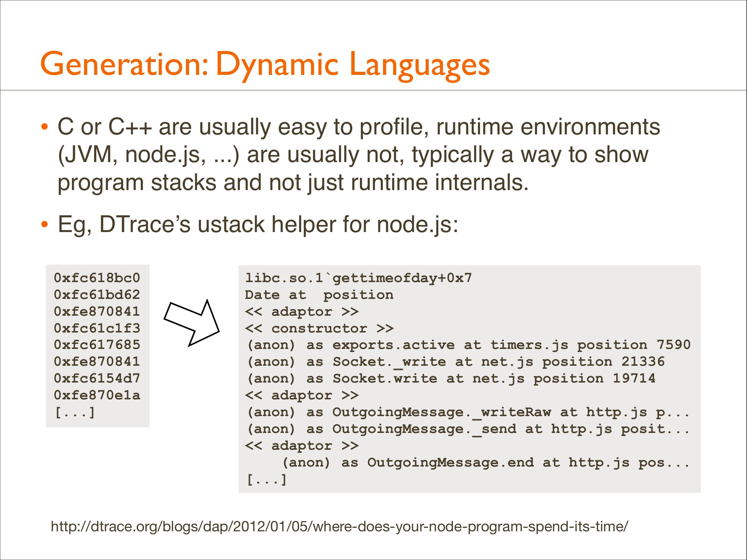Click the OutgoingMessage._send stack line
This screenshot has height=560, width=747.
468,429
